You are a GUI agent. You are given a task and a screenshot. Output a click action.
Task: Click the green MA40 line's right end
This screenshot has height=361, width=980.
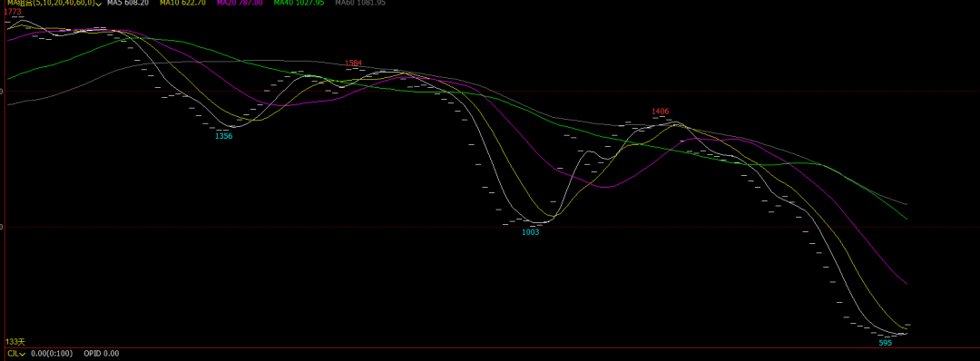[x=906, y=219]
